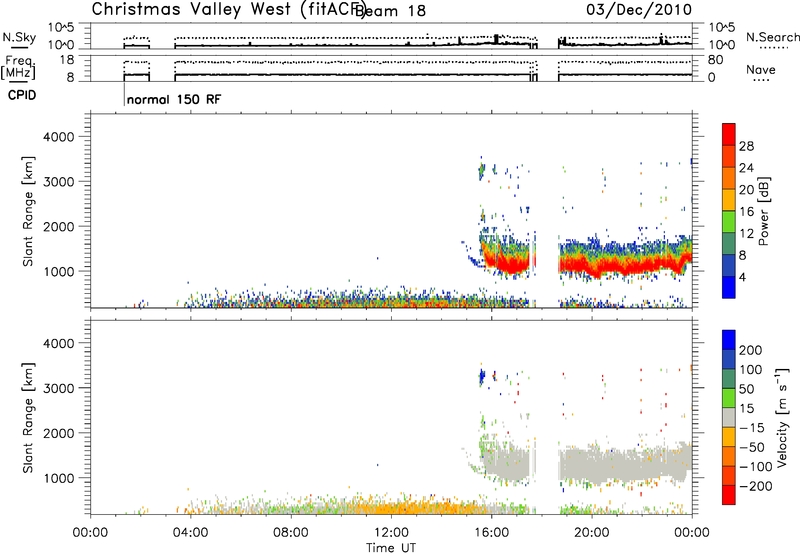Pick the yellow-orange velocity segment between −15 and −50

729,437
